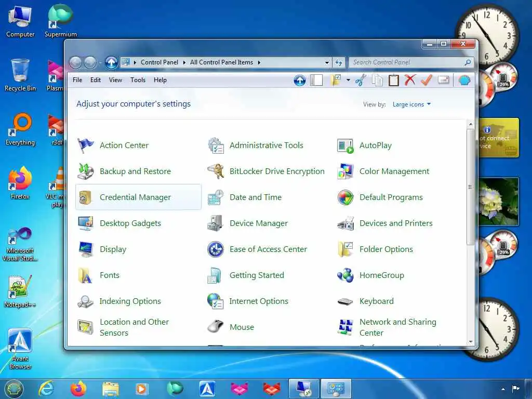Open the Mouse icon
The image size is (532, 399).
pos(216,327)
